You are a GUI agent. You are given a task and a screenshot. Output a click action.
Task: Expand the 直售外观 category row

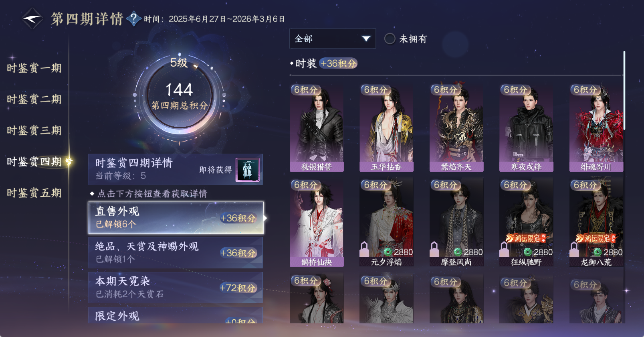pyautogui.click(x=176, y=218)
